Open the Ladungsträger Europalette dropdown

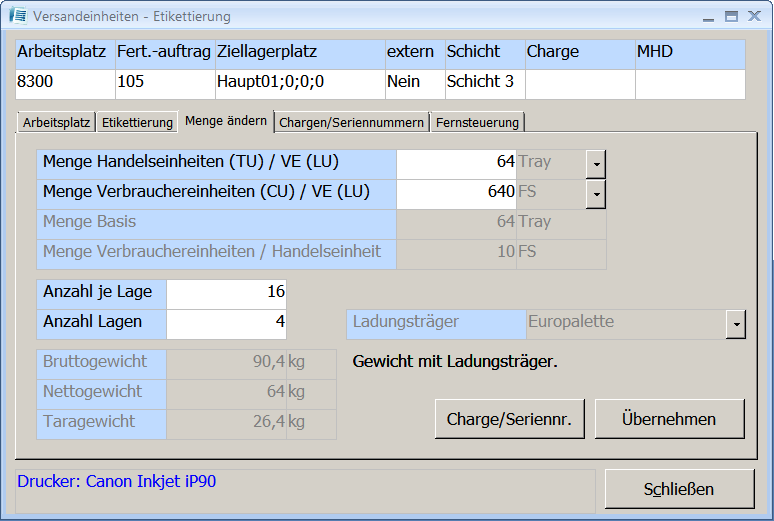(x=735, y=324)
